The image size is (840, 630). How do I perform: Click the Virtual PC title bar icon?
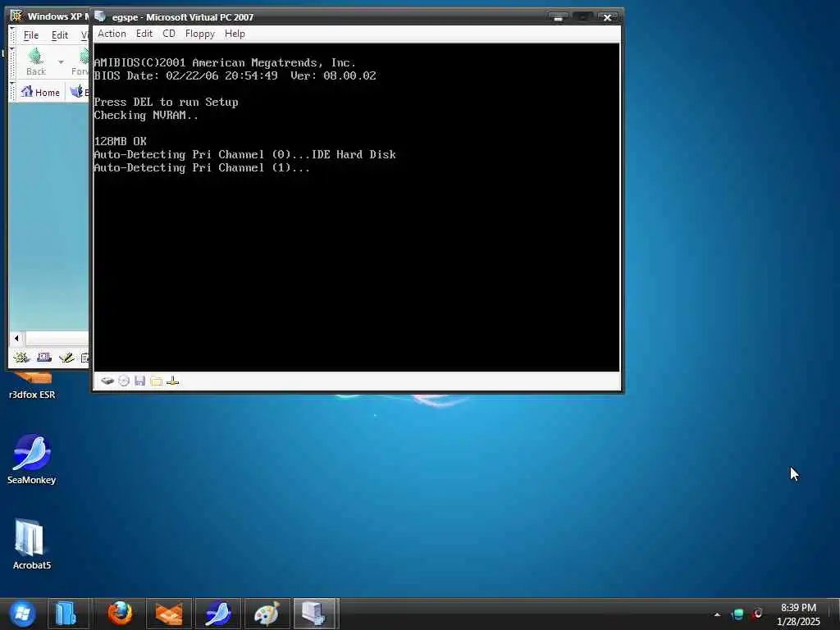[x=100, y=16]
